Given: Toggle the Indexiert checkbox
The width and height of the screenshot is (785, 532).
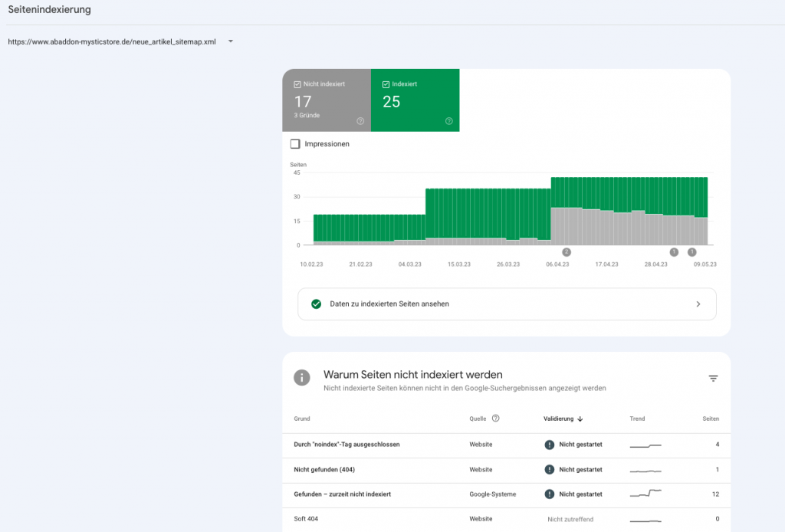Looking at the screenshot, I should pos(386,84).
